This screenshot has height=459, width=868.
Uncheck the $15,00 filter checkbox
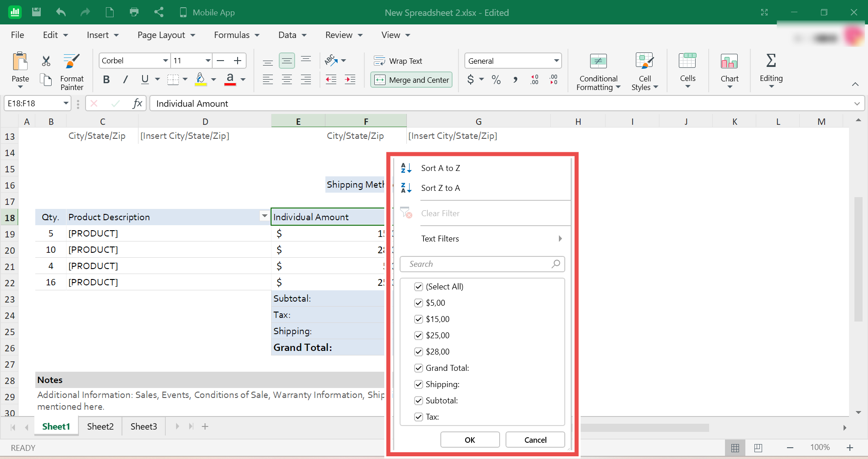[419, 319]
